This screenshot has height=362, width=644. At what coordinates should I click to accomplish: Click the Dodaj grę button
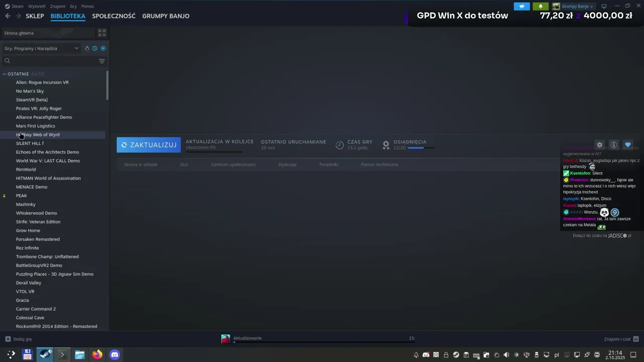pos(19,339)
